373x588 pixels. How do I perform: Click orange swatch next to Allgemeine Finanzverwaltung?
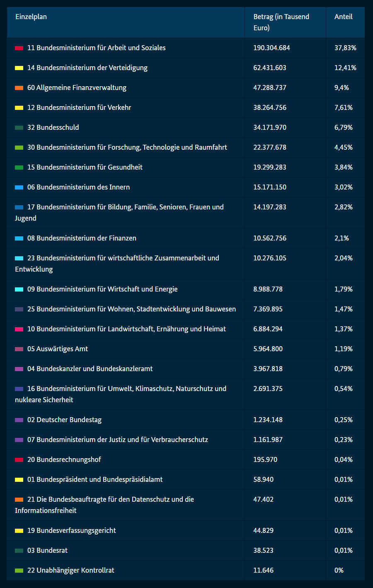point(19,88)
